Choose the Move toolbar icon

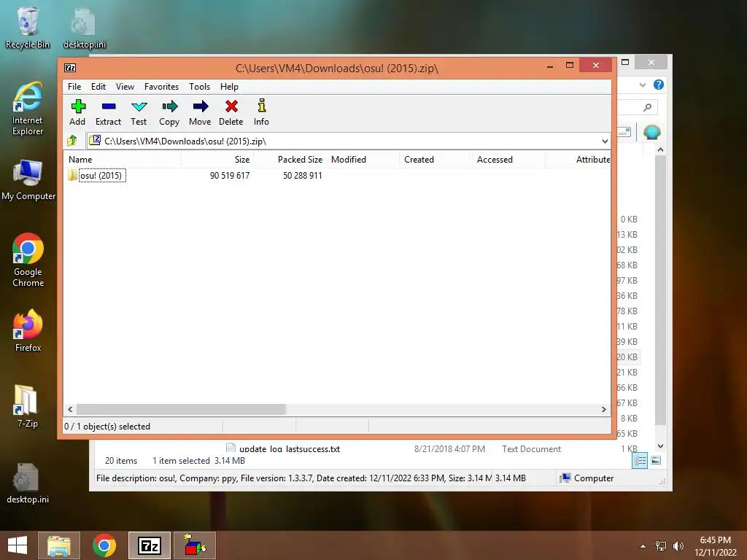pos(200,112)
